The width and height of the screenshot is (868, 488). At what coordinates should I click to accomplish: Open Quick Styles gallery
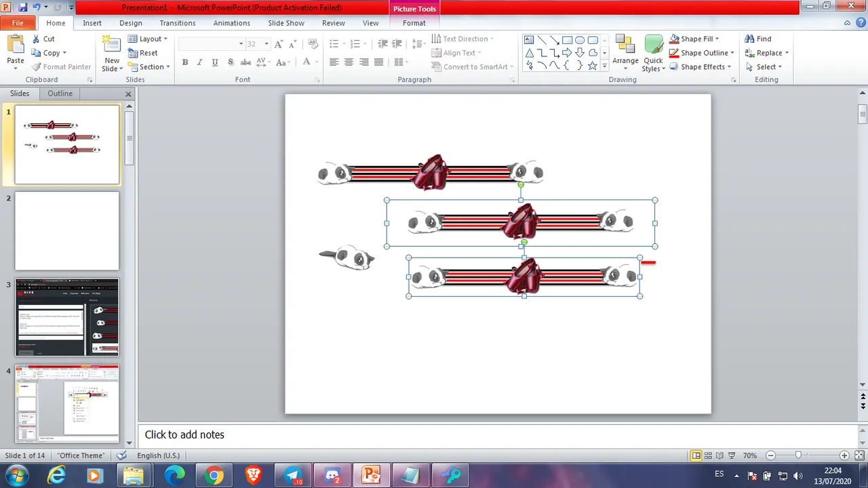pyautogui.click(x=653, y=53)
